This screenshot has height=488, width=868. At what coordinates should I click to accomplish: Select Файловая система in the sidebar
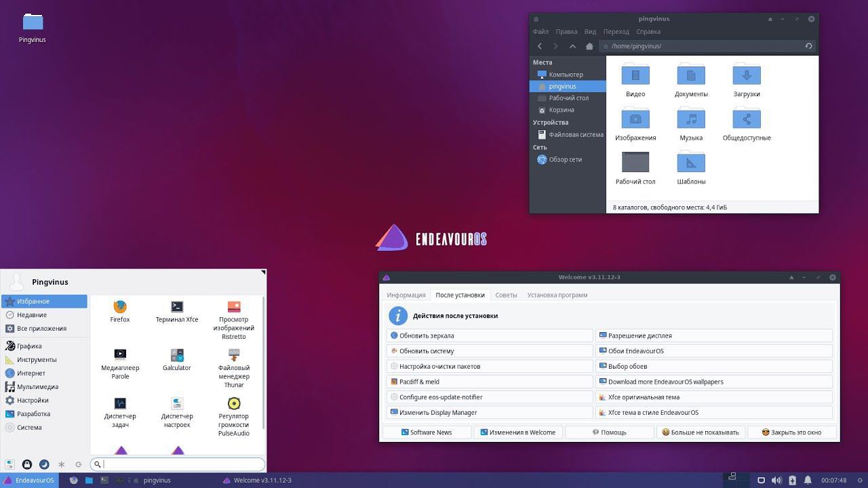tap(568, 135)
